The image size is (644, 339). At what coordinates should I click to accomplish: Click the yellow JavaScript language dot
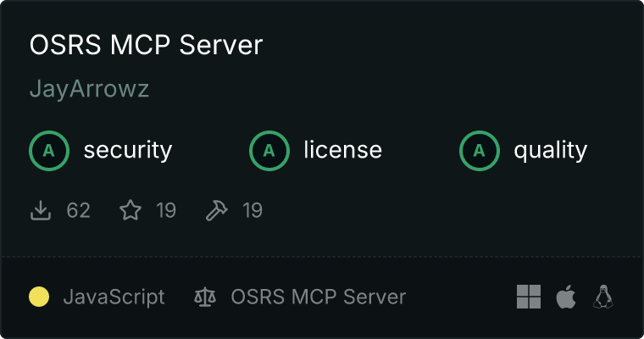39,297
